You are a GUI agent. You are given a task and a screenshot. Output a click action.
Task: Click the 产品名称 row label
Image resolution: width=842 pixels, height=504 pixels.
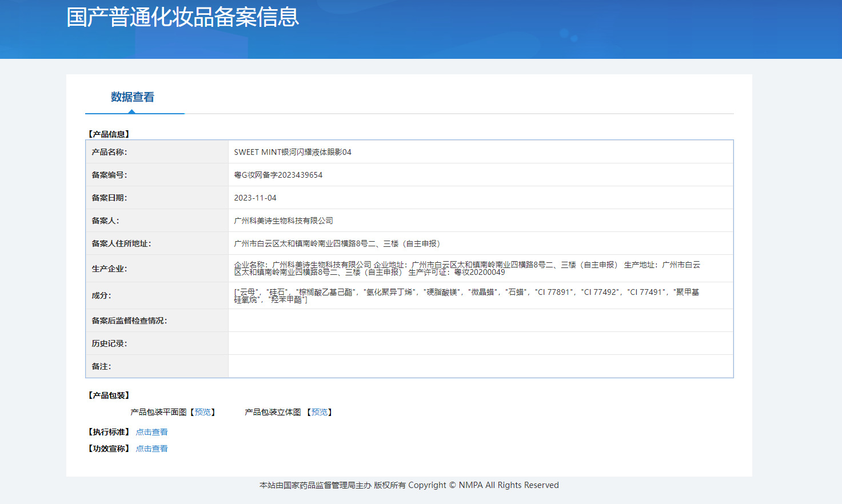(x=109, y=152)
